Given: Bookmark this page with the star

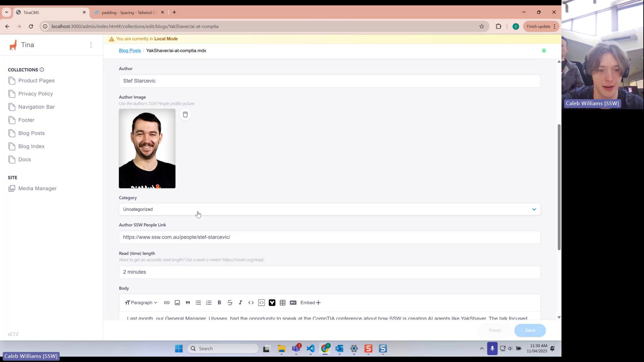Looking at the screenshot, I should pyautogui.click(x=482, y=26).
